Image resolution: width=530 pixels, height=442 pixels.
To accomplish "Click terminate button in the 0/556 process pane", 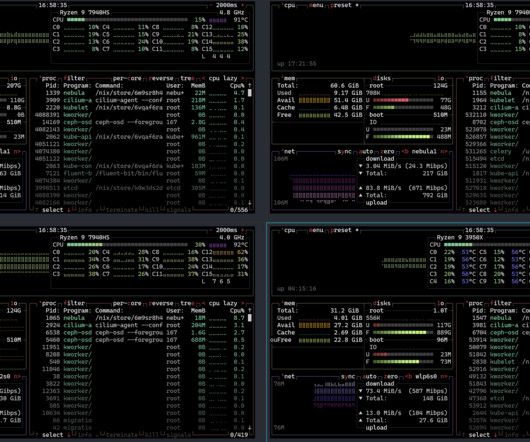I will (x=122, y=210).
